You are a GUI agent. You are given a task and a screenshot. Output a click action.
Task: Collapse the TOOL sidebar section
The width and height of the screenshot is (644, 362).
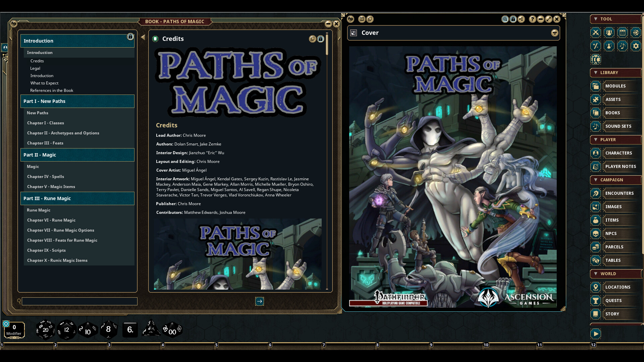pyautogui.click(x=596, y=19)
